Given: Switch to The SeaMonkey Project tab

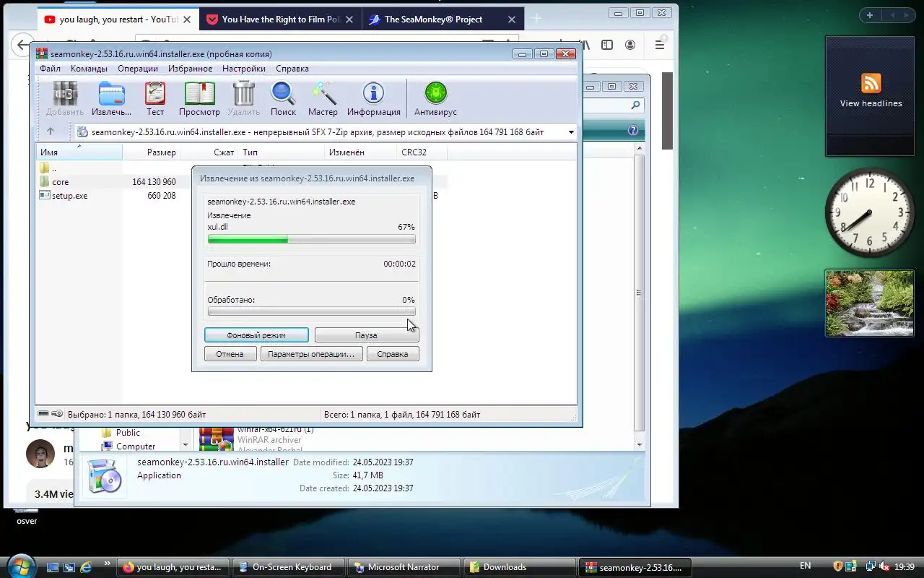Looking at the screenshot, I should (443, 20).
